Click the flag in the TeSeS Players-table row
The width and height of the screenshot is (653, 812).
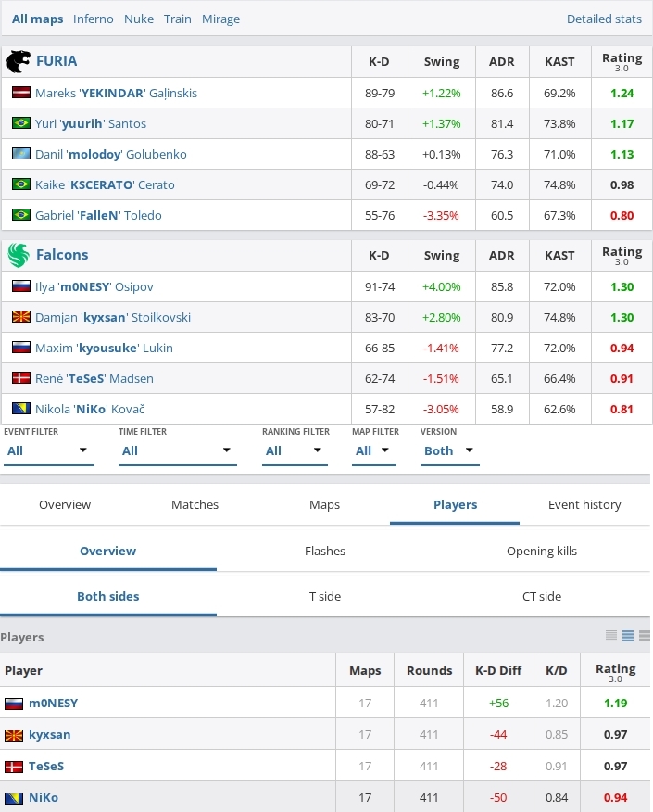(x=14, y=767)
